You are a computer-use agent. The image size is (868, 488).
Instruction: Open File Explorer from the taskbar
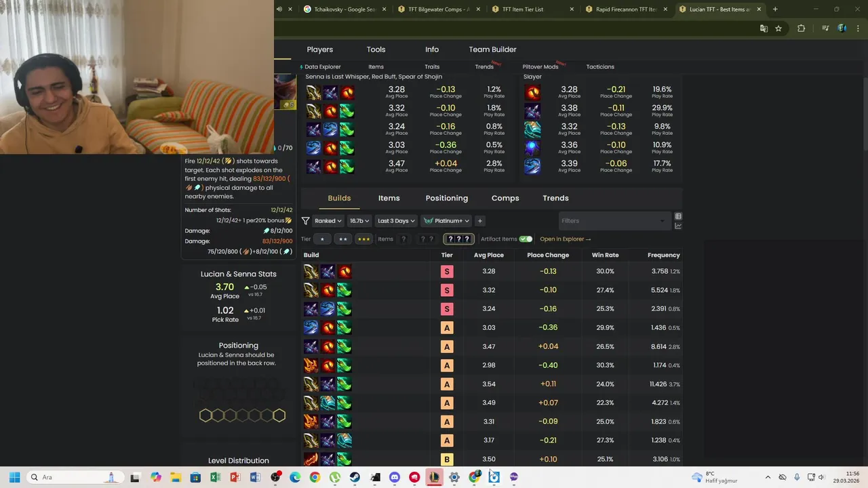click(x=176, y=477)
